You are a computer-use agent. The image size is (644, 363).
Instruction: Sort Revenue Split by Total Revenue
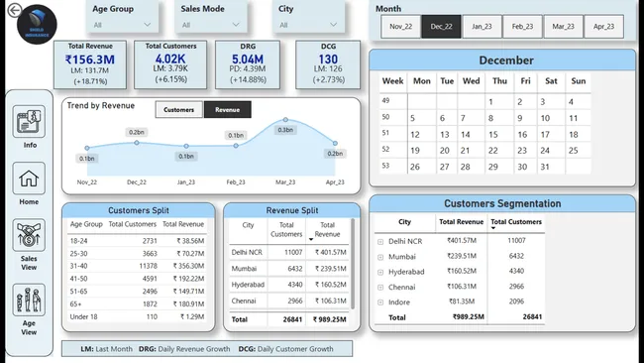click(x=327, y=229)
